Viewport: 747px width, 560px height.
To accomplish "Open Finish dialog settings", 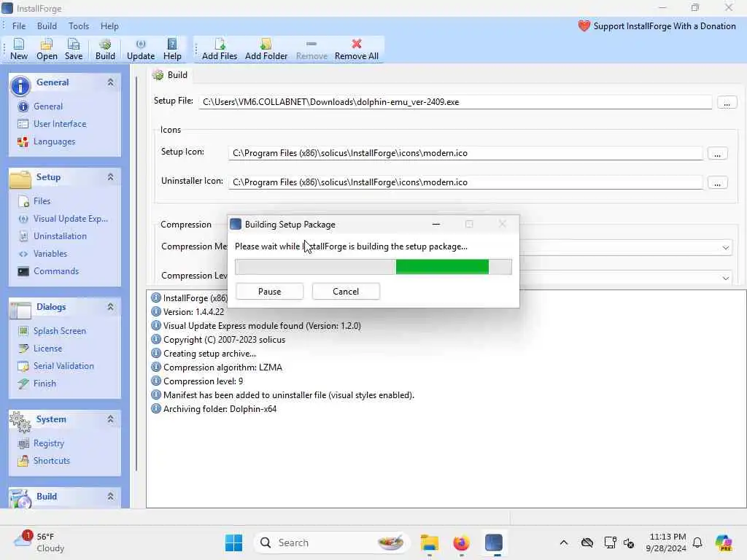I will pyautogui.click(x=44, y=384).
